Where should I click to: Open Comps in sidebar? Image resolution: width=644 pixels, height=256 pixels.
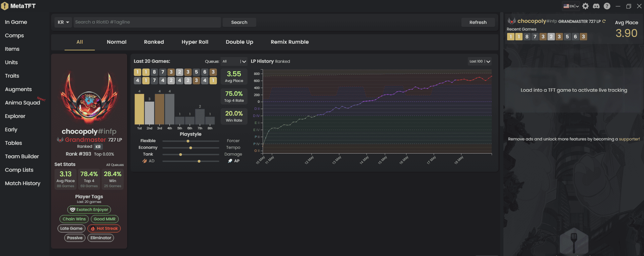[x=14, y=36]
